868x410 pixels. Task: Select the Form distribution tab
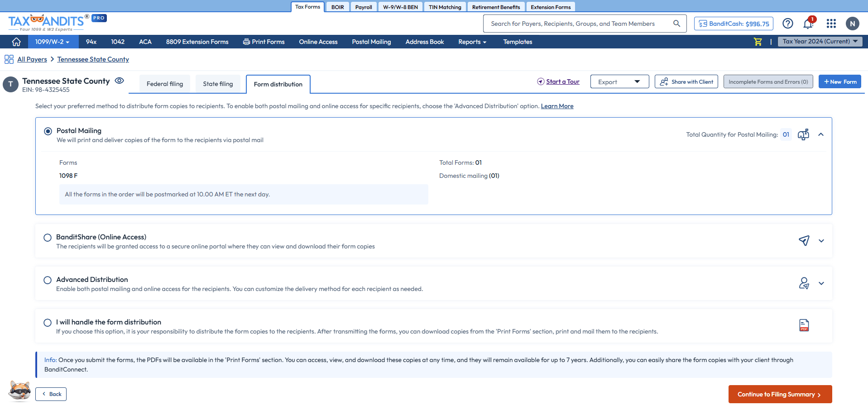pos(278,85)
